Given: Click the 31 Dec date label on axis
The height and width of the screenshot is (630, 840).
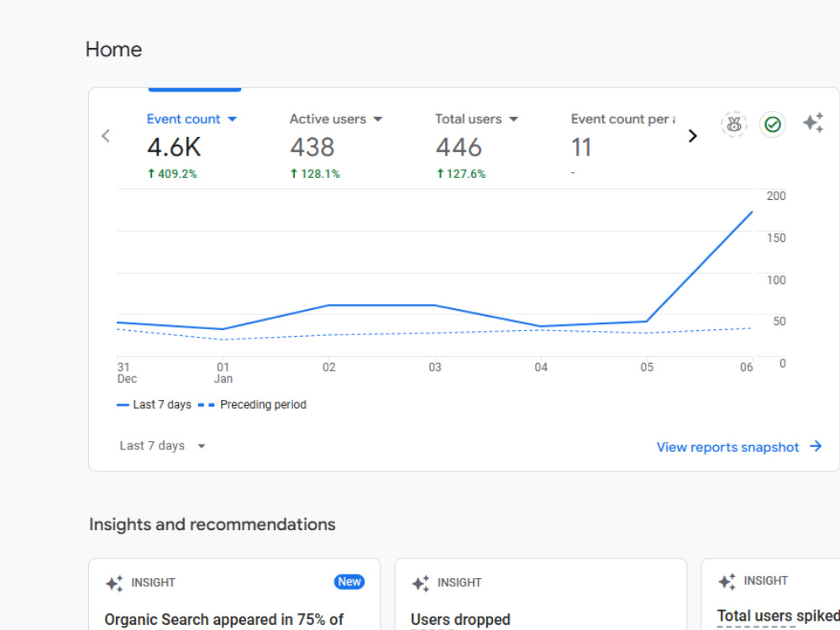Looking at the screenshot, I should click(127, 373).
